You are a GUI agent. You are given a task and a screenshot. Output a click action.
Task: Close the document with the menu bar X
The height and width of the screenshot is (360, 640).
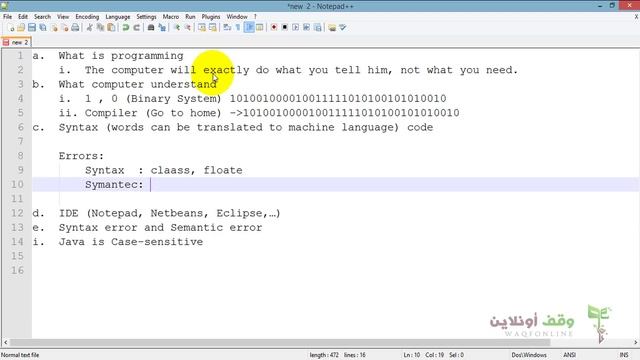[x=636, y=17]
